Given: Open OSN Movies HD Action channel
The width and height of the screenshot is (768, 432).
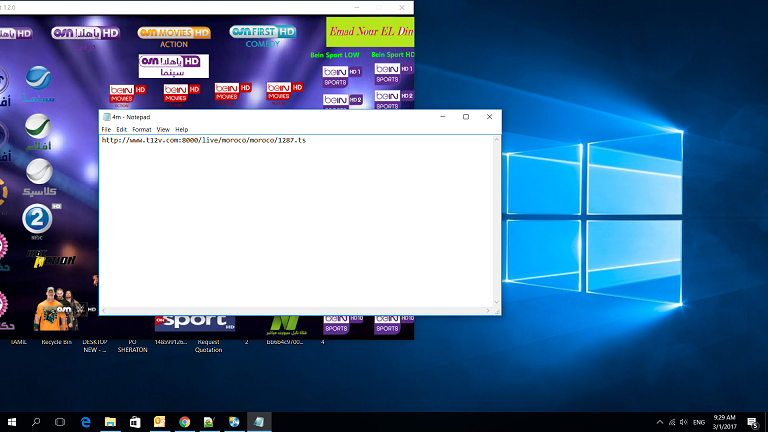Looking at the screenshot, I should click(x=174, y=37).
